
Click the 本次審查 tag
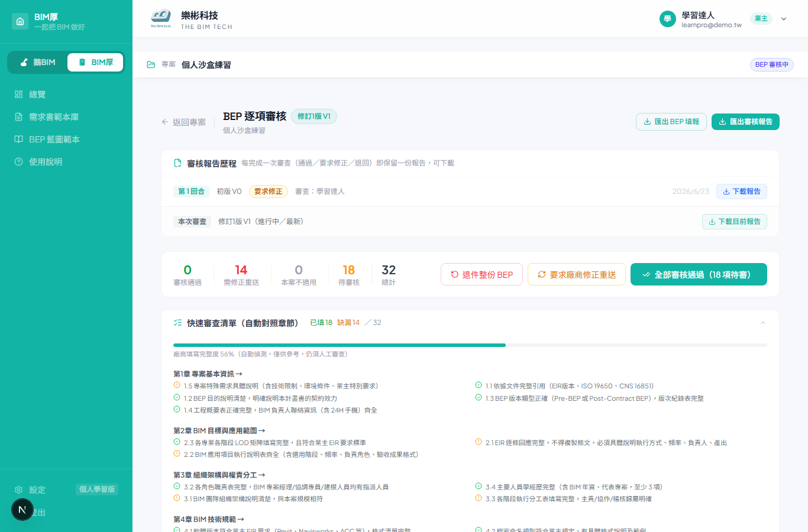(x=192, y=222)
